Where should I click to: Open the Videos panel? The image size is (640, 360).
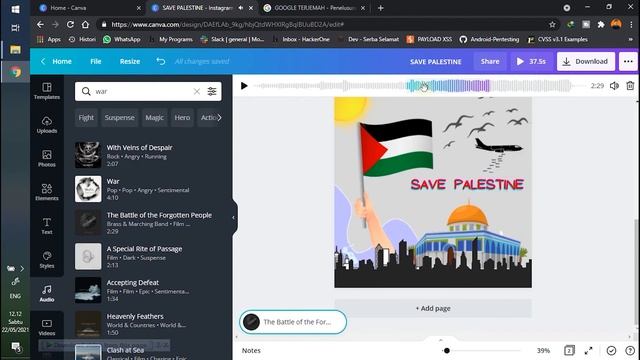(x=47, y=327)
